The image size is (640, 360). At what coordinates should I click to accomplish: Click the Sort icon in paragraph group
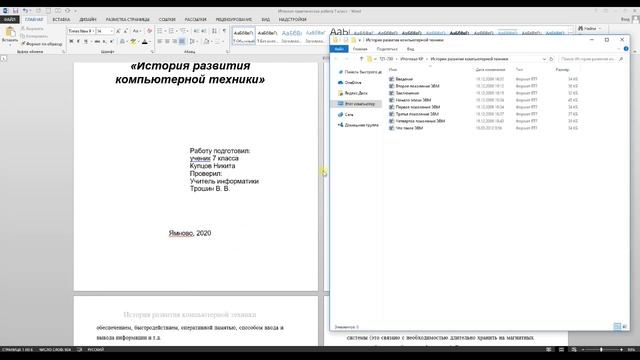point(214,31)
